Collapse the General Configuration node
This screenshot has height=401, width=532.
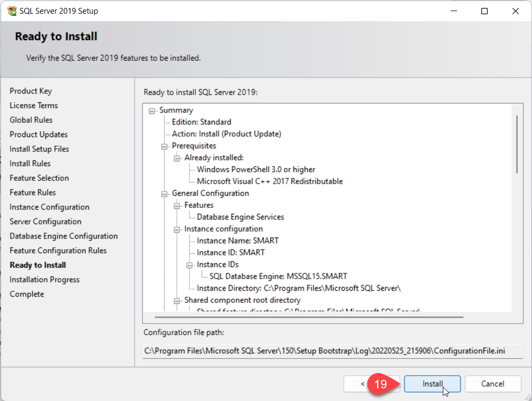(164, 194)
